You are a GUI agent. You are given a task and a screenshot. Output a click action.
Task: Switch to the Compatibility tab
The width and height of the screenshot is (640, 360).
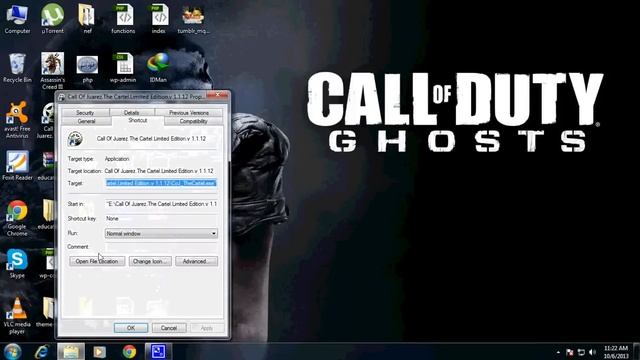tap(193, 121)
